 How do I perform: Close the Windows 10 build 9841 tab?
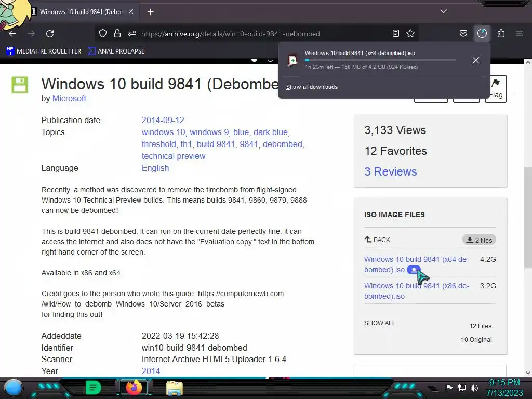coord(131,11)
